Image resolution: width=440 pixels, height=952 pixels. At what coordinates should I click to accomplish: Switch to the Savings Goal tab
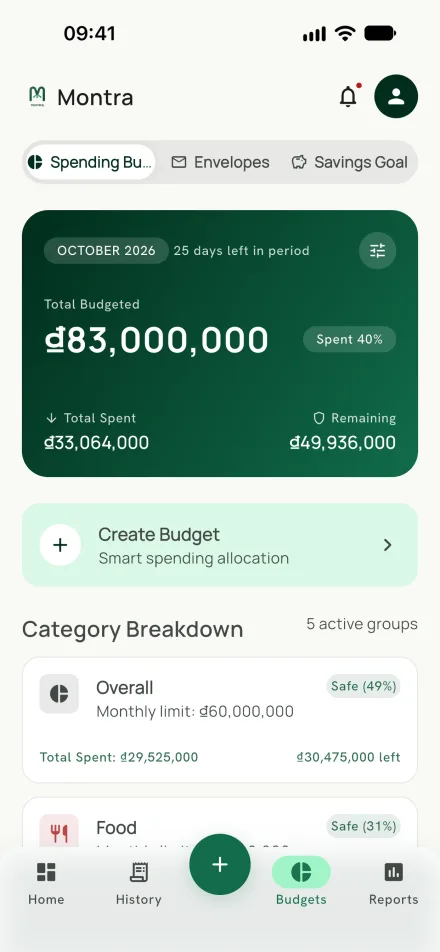pyautogui.click(x=350, y=162)
